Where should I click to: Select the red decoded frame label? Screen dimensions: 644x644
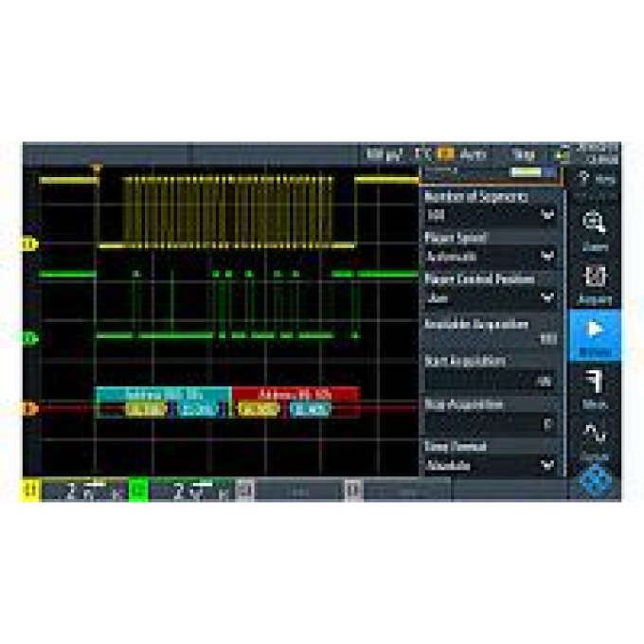pos(296,394)
